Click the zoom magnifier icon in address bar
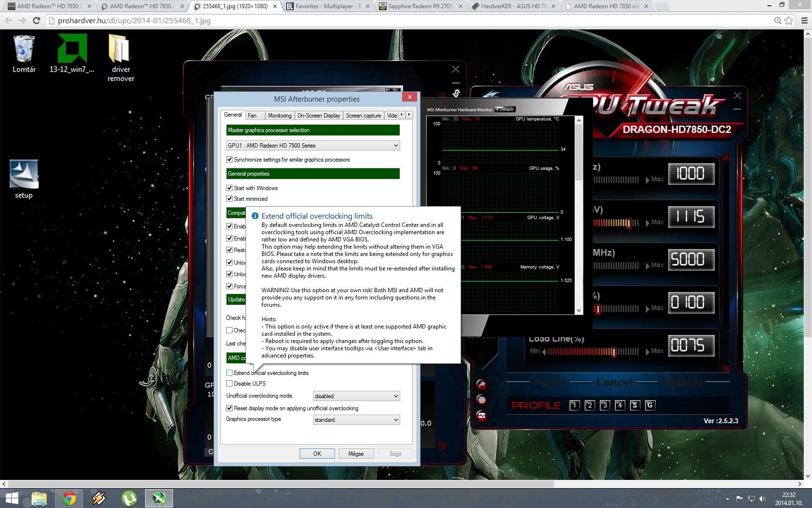The height and width of the screenshot is (508, 812). point(778,20)
